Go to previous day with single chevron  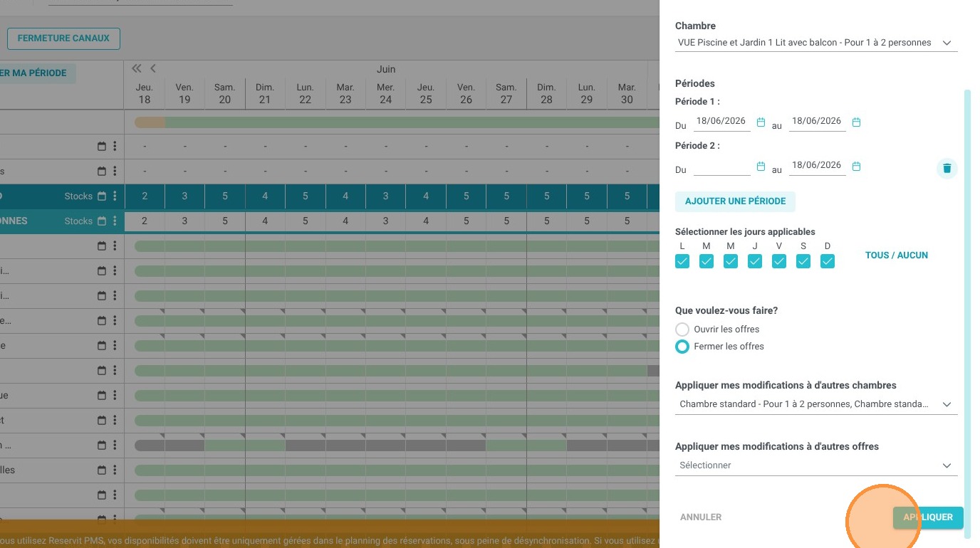(x=152, y=69)
